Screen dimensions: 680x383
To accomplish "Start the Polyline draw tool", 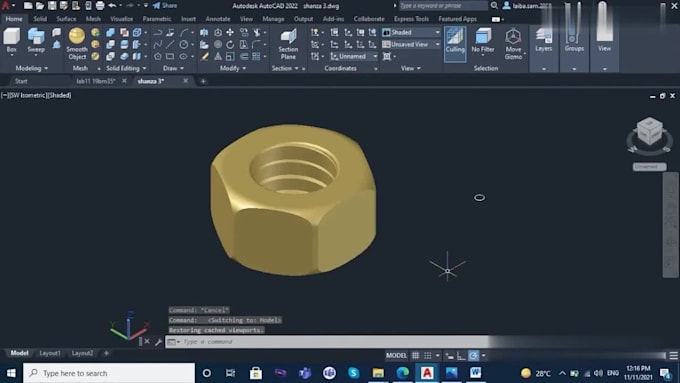I will [158, 33].
